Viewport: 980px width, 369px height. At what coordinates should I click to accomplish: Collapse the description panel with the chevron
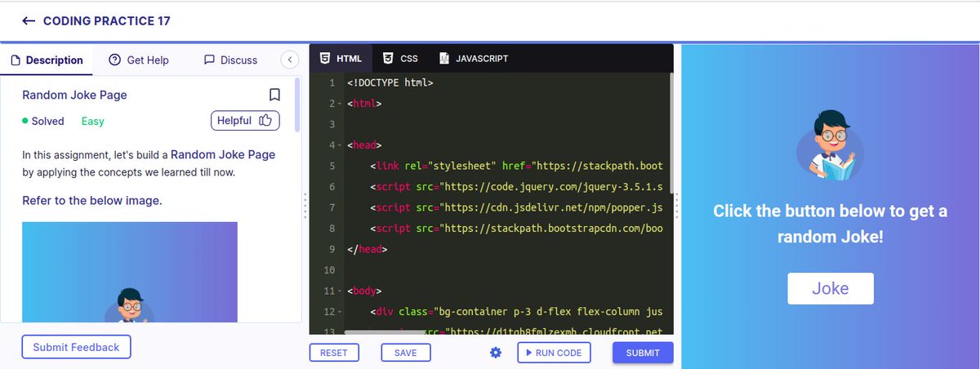(289, 60)
